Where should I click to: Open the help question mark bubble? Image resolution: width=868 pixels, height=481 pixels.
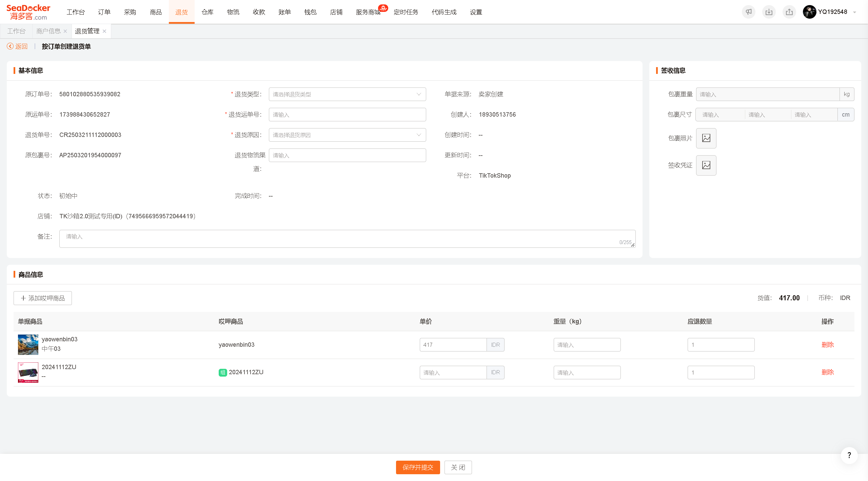point(849,455)
